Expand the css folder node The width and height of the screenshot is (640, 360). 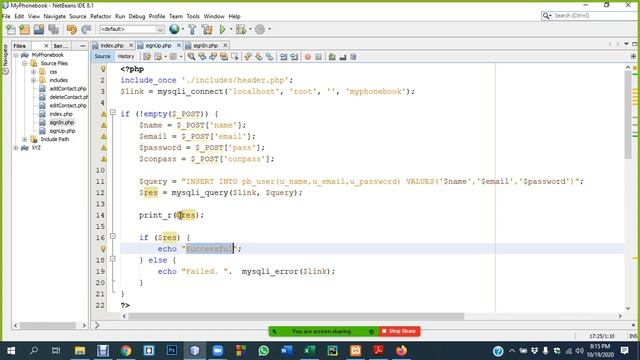pos(33,72)
